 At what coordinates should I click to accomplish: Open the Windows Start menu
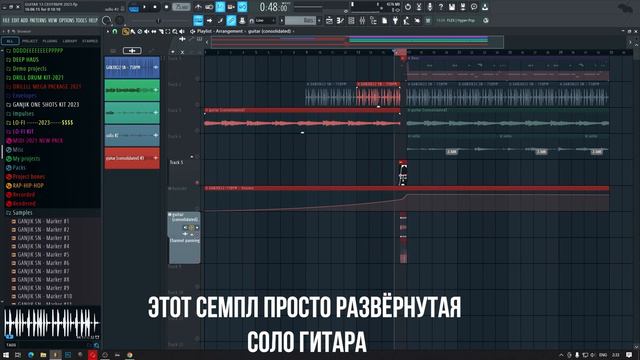[6, 355]
